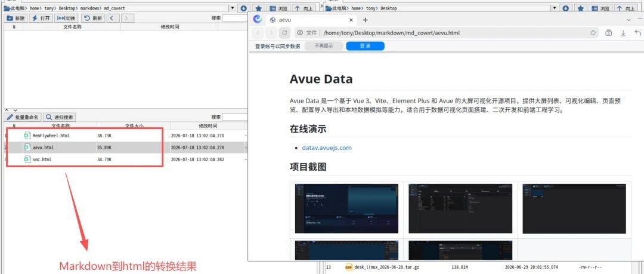Click browser undo arrow toolbar icon
This screenshot has width=644, height=274.
pyautogui.click(x=638, y=33)
